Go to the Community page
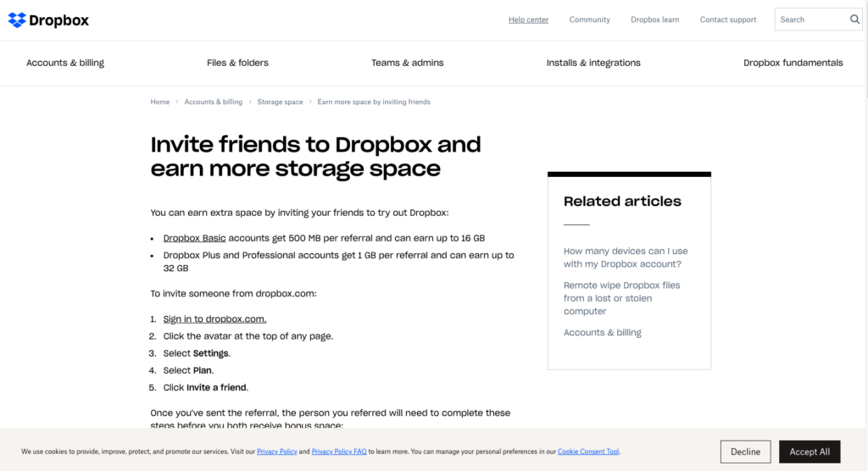 590,19
